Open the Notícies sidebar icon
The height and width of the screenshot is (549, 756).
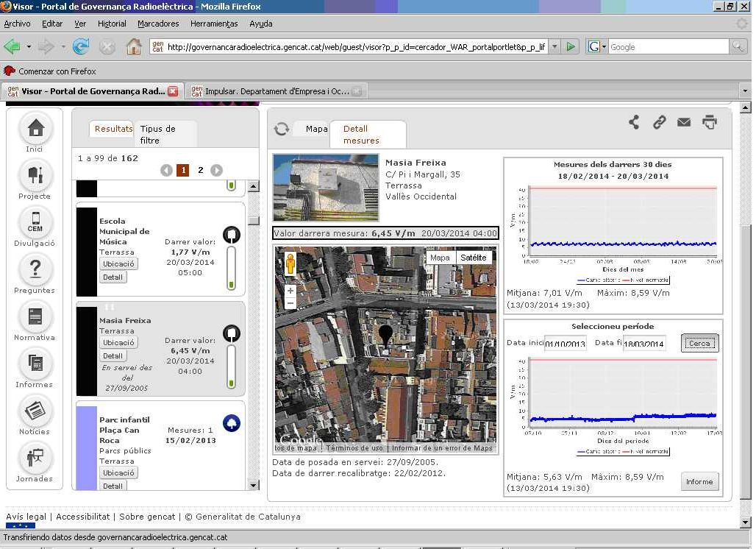35,411
